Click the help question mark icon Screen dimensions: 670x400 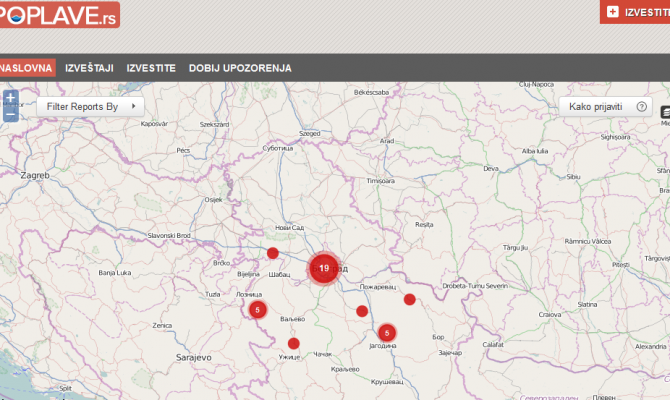click(641, 106)
